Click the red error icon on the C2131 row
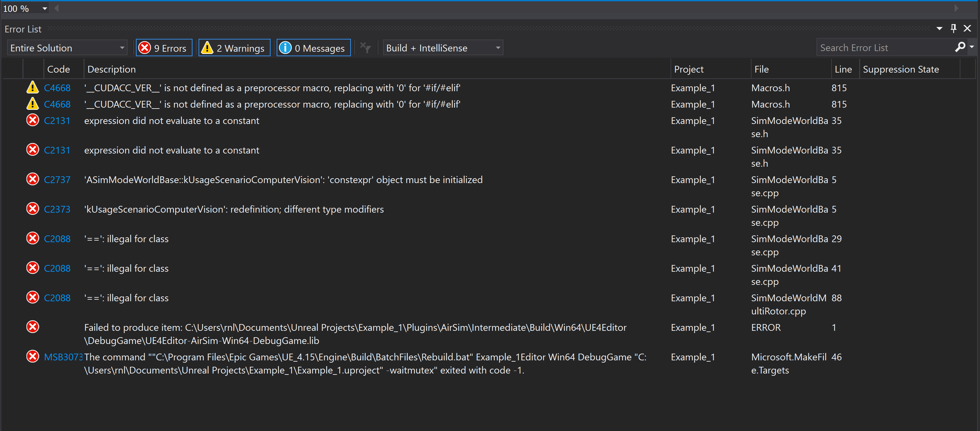 pyautogui.click(x=33, y=120)
